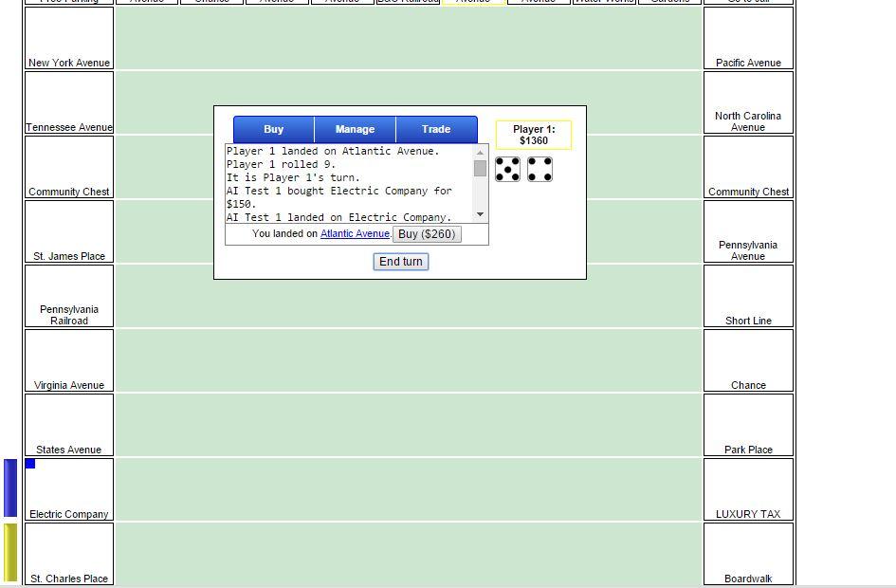Click the End turn button
Image resolution: width=896 pixels, height=588 pixels.
(400, 262)
